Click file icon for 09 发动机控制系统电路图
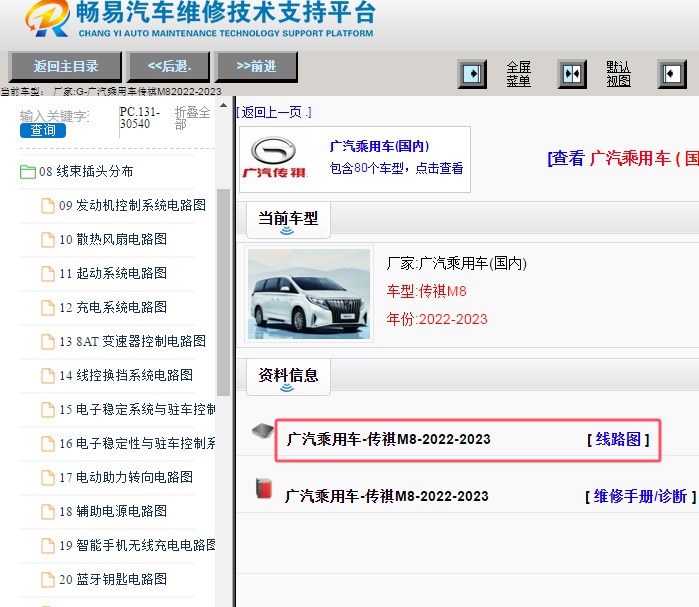 pyautogui.click(x=48, y=206)
